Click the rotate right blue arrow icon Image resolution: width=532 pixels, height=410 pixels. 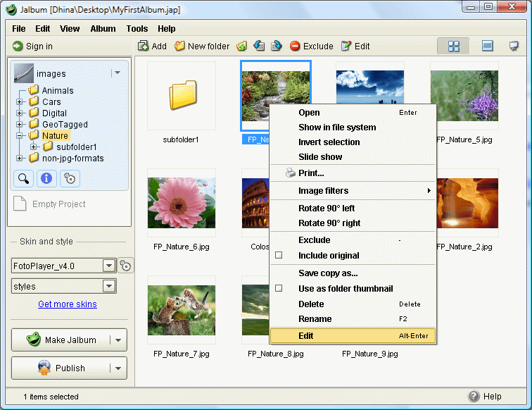tap(276, 46)
